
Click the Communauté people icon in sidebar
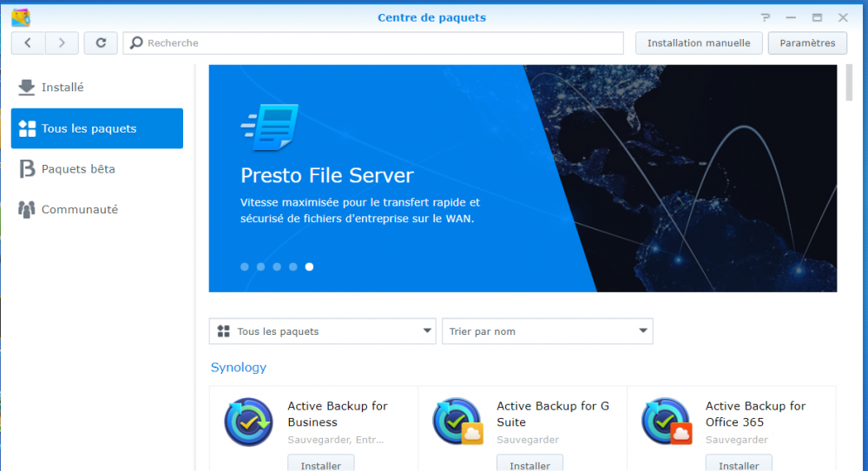click(x=26, y=209)
